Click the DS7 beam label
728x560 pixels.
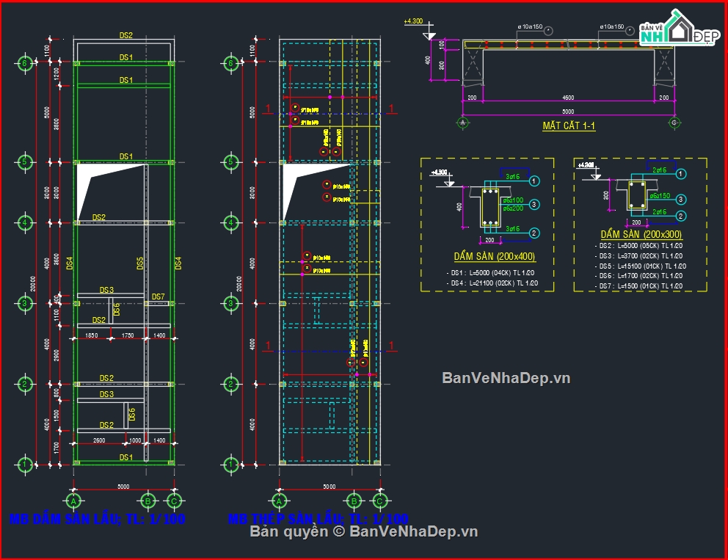coord(158,297)
